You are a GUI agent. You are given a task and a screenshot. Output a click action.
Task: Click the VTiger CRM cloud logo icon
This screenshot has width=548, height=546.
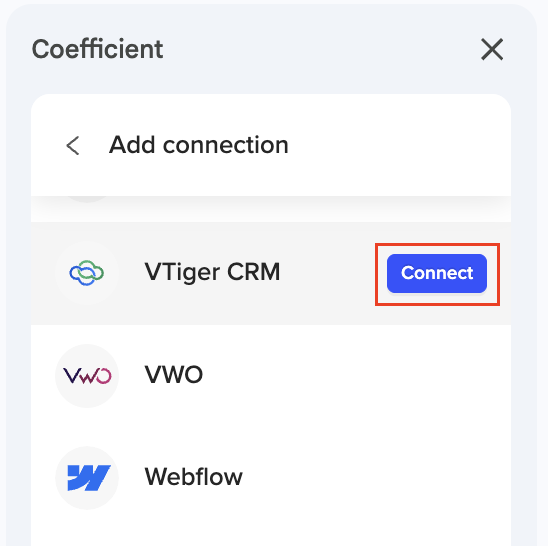(x=87, y=273)
